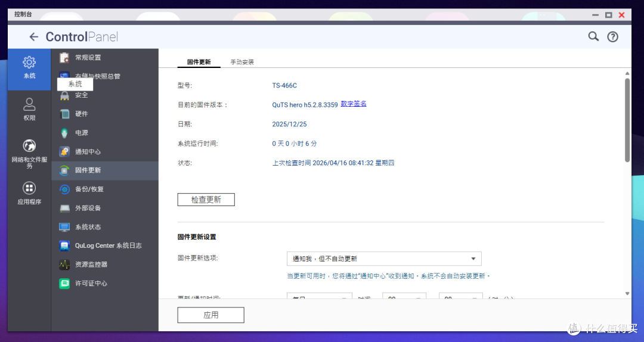This screenshot has width=644, height=342.
Task: Open 许可证中心 entry
Action: (x=105, y=283)
